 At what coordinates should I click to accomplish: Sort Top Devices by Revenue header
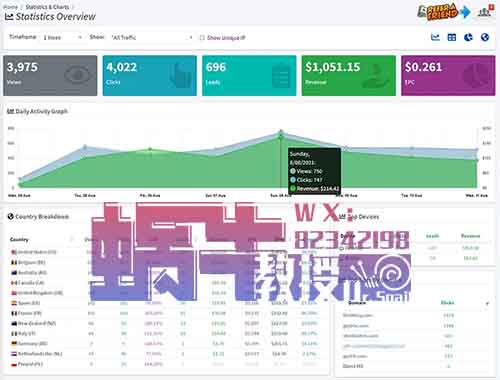click(470, 236)
